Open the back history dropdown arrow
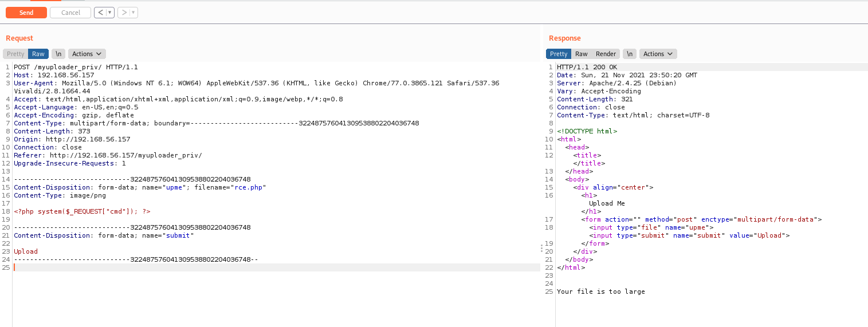The width and height of the screenshot is (868, 327). point(110,13)
